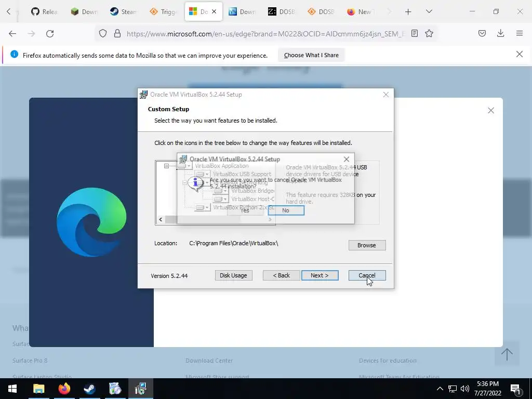The height and width of the screenshot is (399, 532).
Task: Switch to the Trigger tab
Action: click(163, 11)
